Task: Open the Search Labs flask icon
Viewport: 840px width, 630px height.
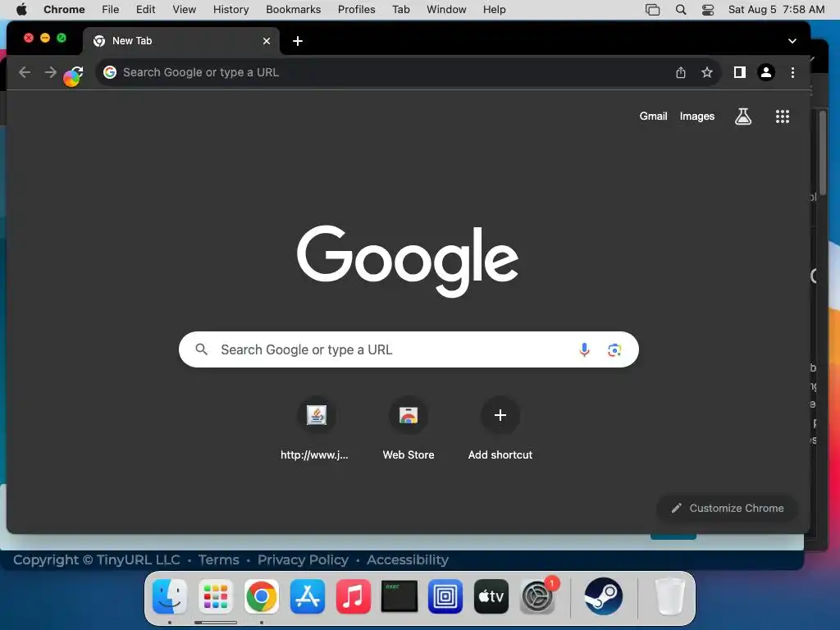Action: pyautogui.click(x=743, y=116)
